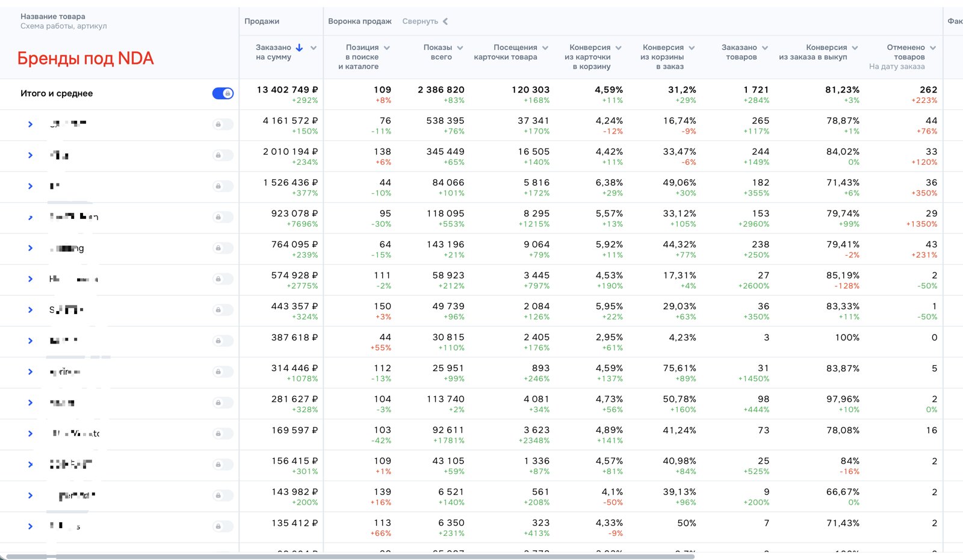Expand the row with 314 446 ₽

[30, 372]
